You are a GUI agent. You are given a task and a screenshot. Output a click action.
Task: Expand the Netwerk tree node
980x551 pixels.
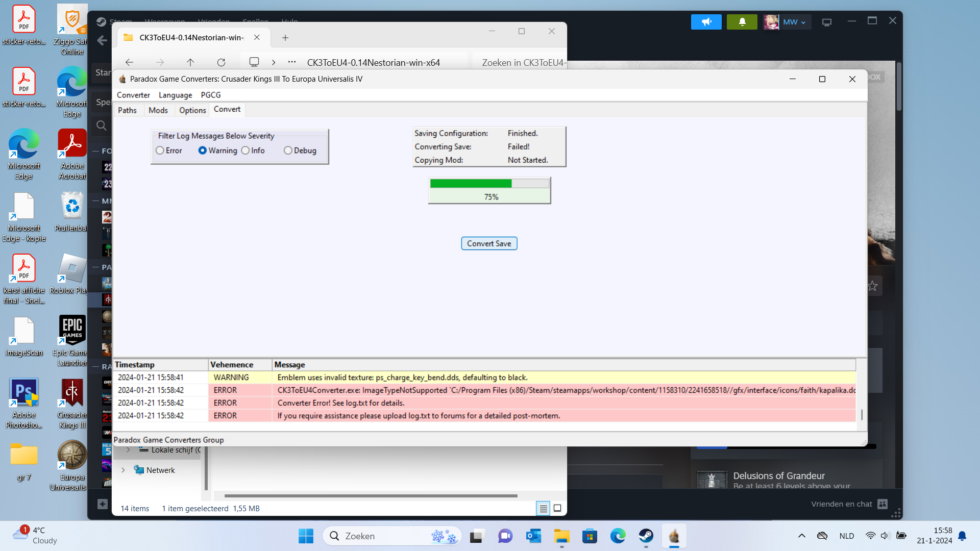[123, 470]
